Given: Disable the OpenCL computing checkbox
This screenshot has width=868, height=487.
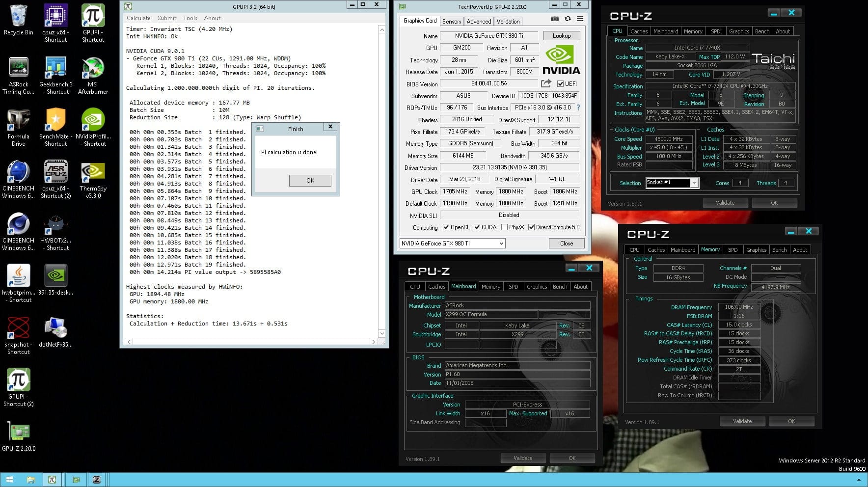Looking at the screenshot, I should click(446, 227).
